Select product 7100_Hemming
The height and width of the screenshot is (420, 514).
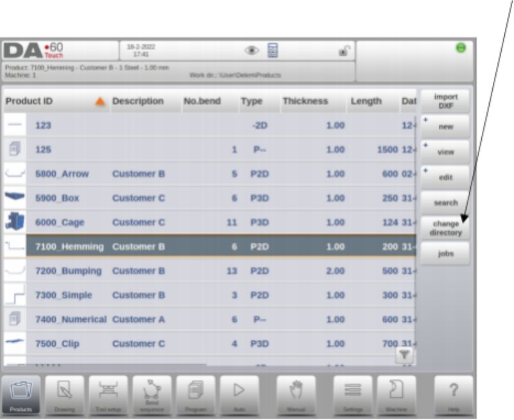(69, 247)
